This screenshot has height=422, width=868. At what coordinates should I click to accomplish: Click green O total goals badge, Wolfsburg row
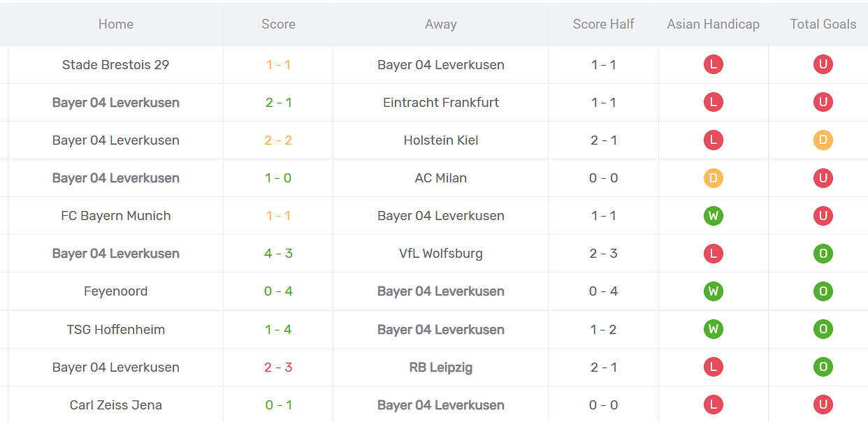pyautogui.click(x=823, y=254)
